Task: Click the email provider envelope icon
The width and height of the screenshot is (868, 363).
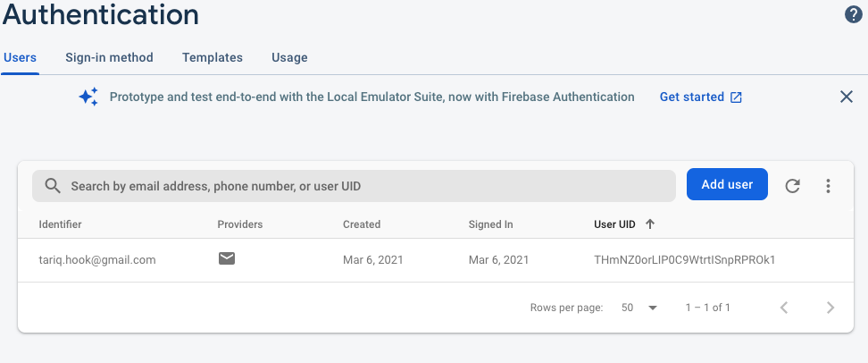Action: click(227, 259)
